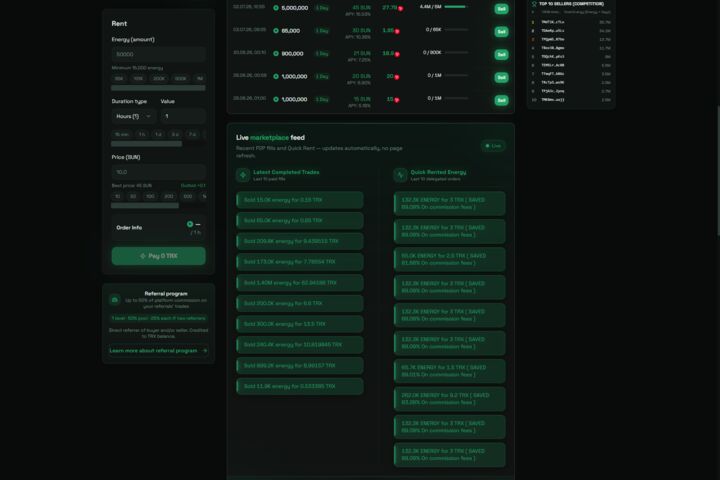The height and width of the screenshot is (480, 720).
Task: Select the 1 d duration preset
Action: coord(158,134)
